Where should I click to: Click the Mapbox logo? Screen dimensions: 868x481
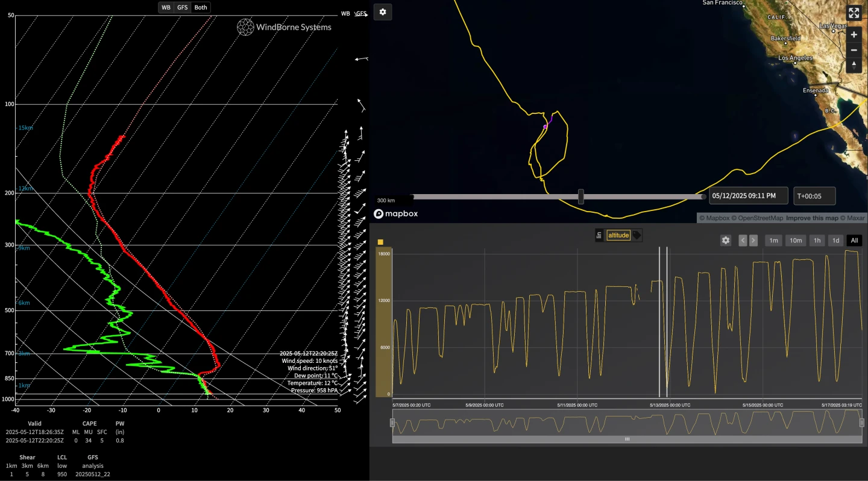(x=396, y=213)
